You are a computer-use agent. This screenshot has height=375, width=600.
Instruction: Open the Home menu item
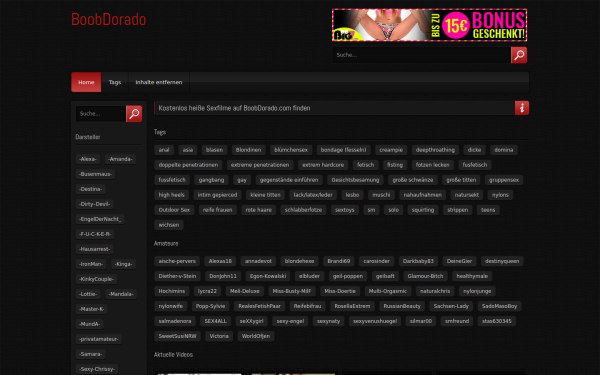(86, 82)
